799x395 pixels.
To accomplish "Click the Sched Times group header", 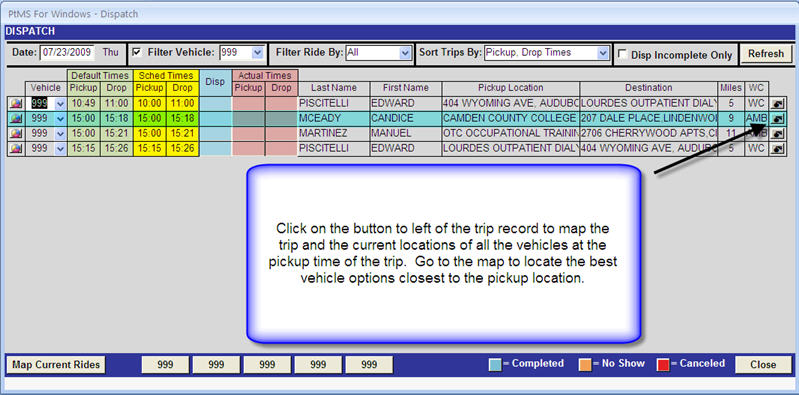I will [166, 75].
